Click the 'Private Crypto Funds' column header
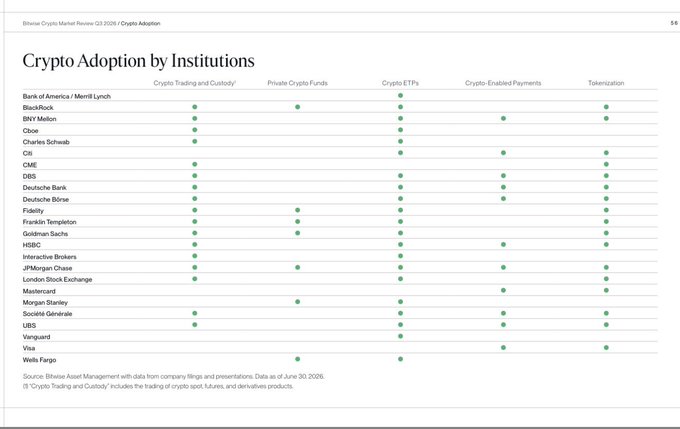Viewport: 680px width, 429px height. click(x=298, y=83)
